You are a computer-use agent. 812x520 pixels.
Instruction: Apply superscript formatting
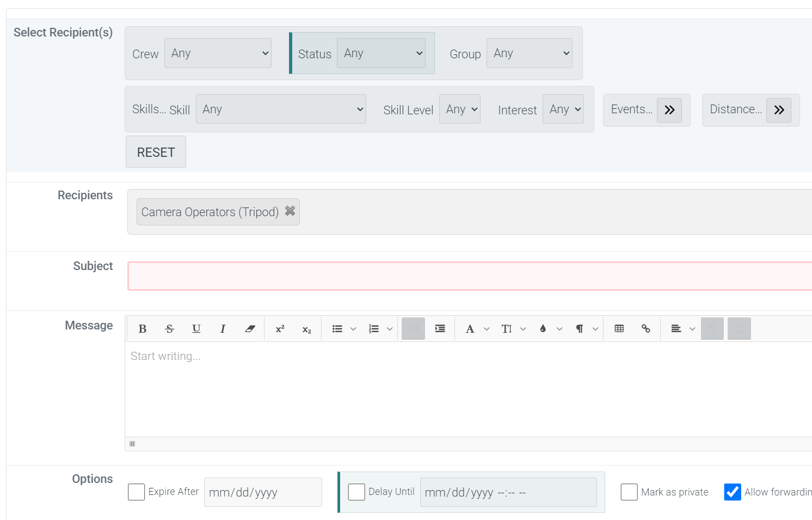(x=280, y=329)
